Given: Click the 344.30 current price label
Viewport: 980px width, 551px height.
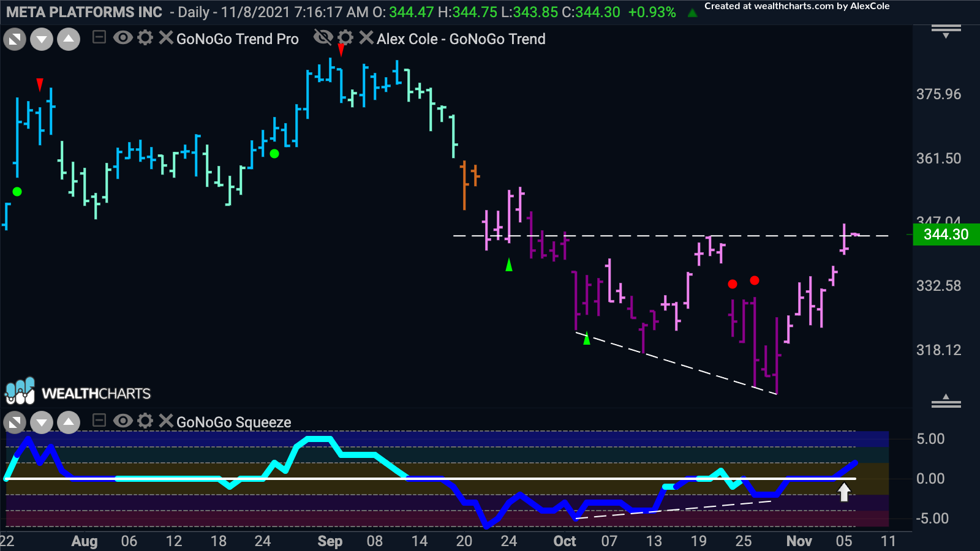Looking at the screenshot, I should [x=946, y=234].
